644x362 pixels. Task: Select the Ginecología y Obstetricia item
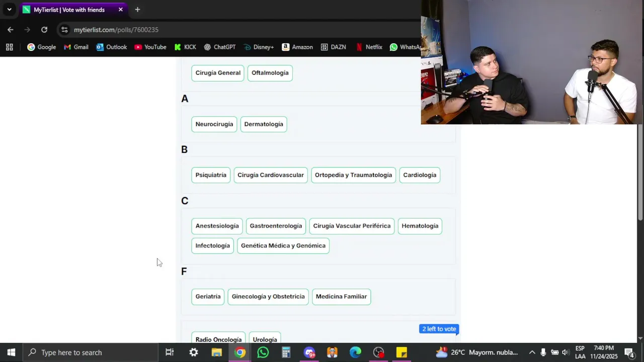point(268,297)
